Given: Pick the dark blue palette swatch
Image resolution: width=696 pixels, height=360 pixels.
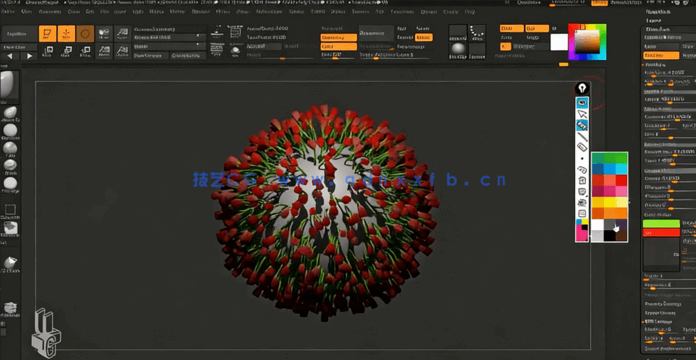Looking at the screenshot, I should [x=598, y=169].
